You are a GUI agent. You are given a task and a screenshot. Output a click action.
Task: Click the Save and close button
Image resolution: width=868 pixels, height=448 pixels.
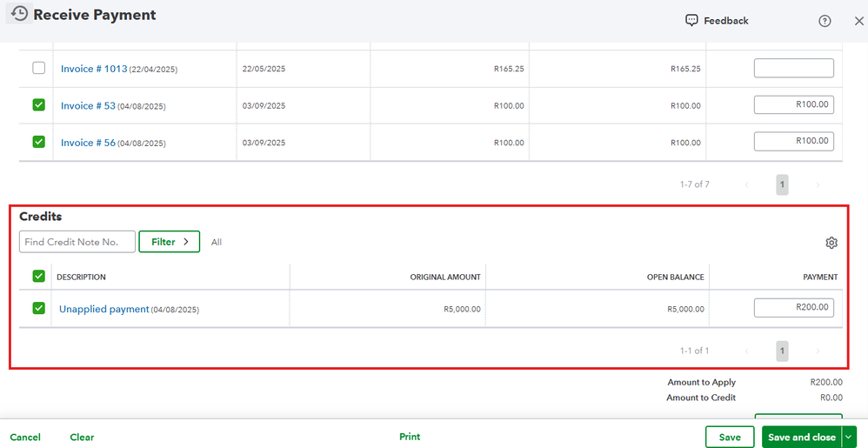[802, 437]
